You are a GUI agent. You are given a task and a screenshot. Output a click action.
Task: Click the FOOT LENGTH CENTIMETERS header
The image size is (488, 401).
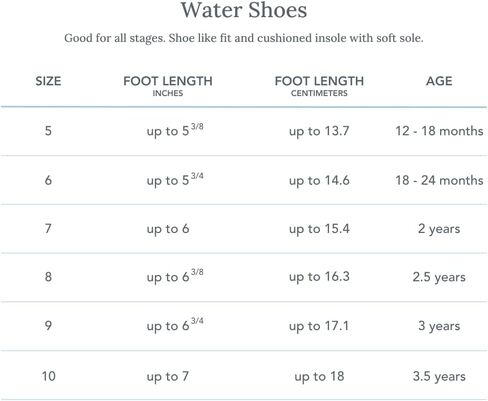pos(319,86)
